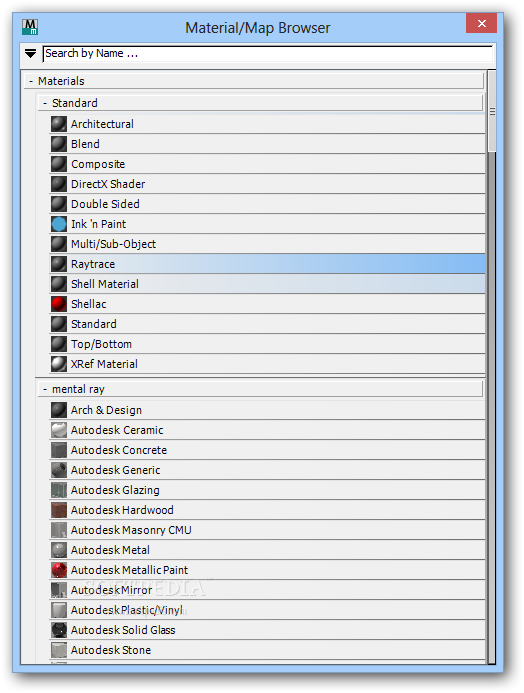Select the Architectural material label

(x=103, y=124)
